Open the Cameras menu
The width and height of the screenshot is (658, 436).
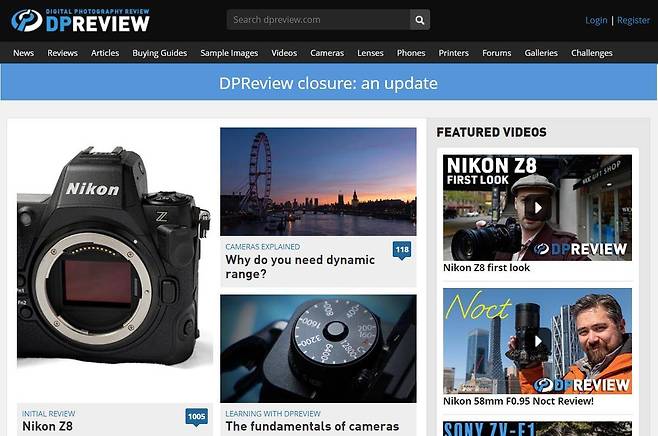click(x=327, y=53)
